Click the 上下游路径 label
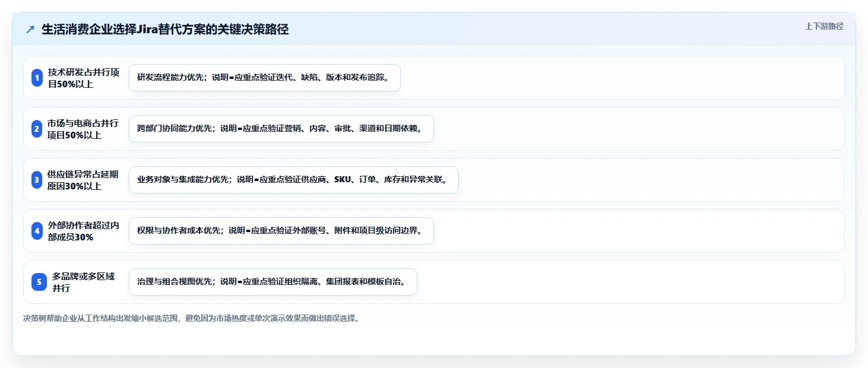Image resolution: width=868 pixels, height=368 pixels. 824,26
